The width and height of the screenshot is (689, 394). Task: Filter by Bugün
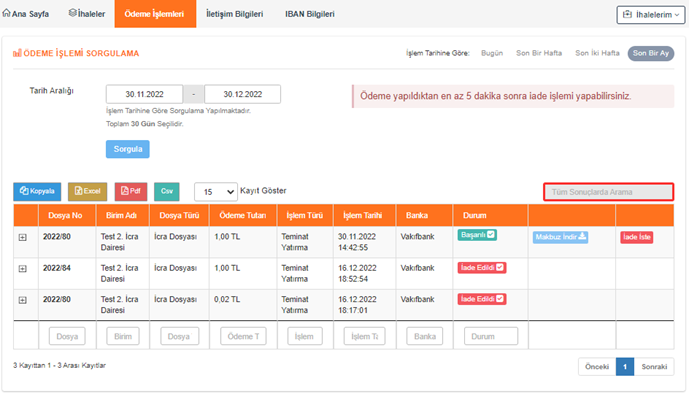[x=492, y=53]
